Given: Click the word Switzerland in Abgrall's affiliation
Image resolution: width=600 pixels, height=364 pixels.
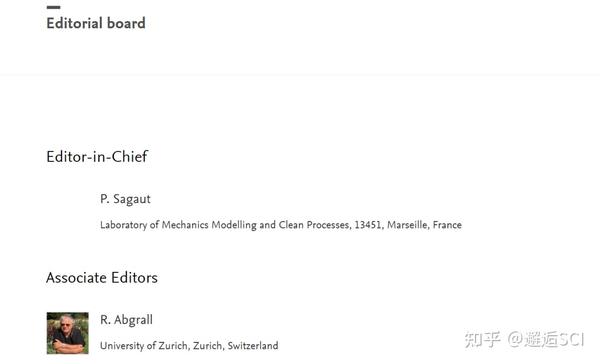Looking at the screenshot, I should [253, 346].
